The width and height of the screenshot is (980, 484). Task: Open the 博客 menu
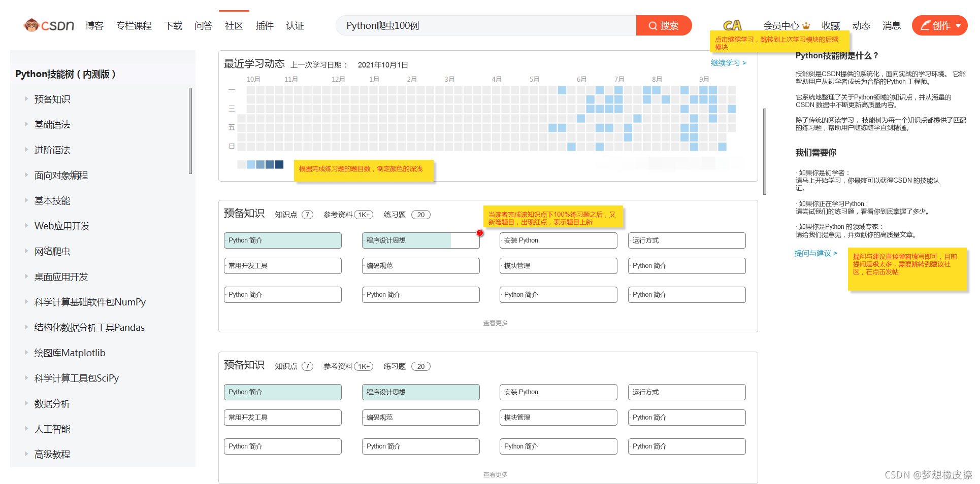[x=94, y=26]
